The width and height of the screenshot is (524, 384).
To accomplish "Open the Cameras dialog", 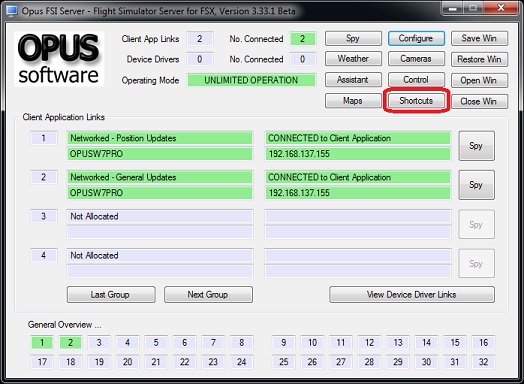I will pos(416,59).
